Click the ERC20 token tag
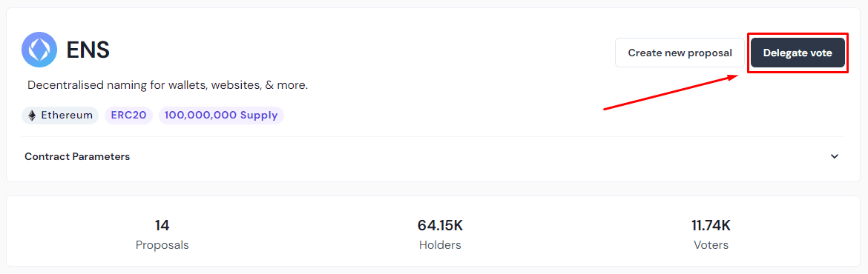Viewport: 868px width, 274px height. [128, 116]
